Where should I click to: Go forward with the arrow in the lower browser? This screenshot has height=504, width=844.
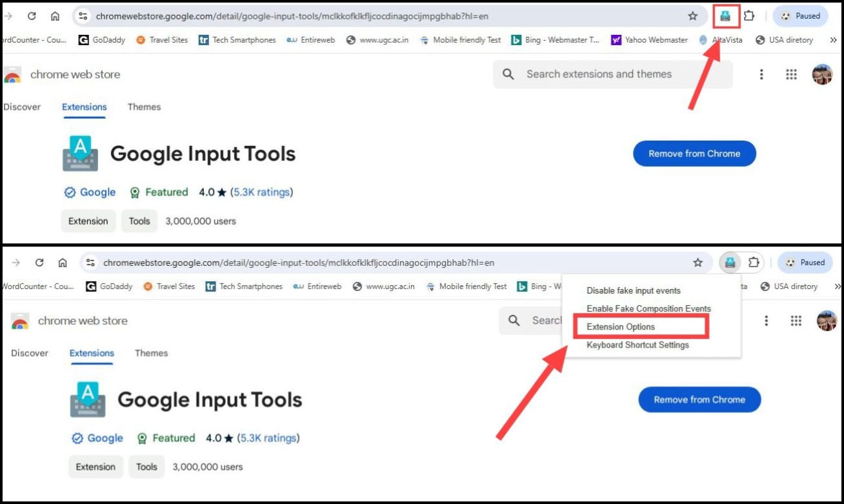(x=16, y=263)
